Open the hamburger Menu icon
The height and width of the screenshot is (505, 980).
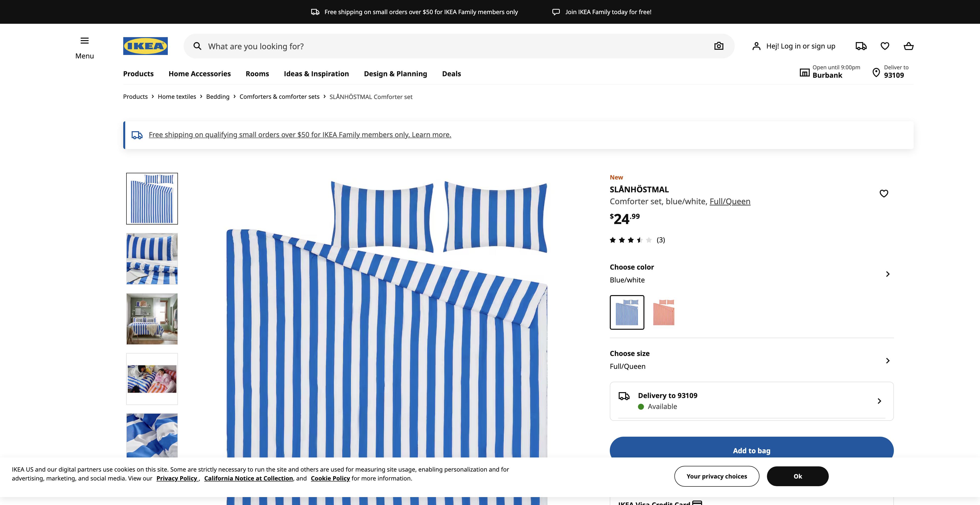click(84, 40)
